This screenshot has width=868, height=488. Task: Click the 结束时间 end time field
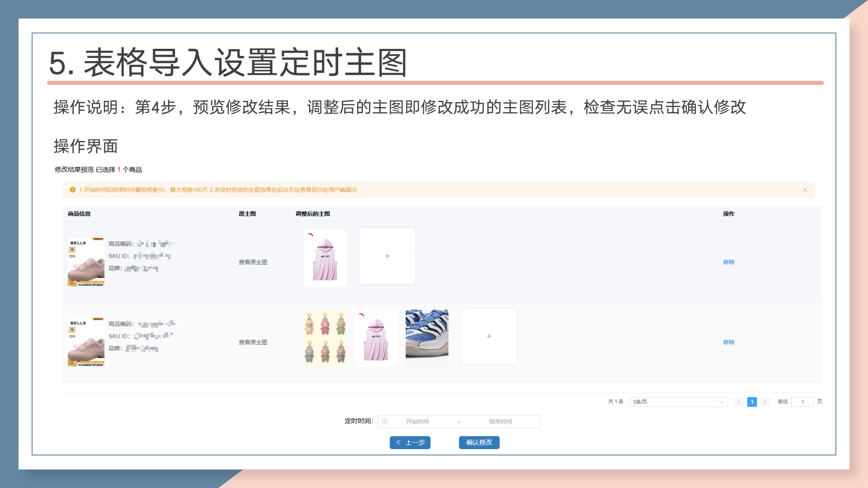(500, 422)
